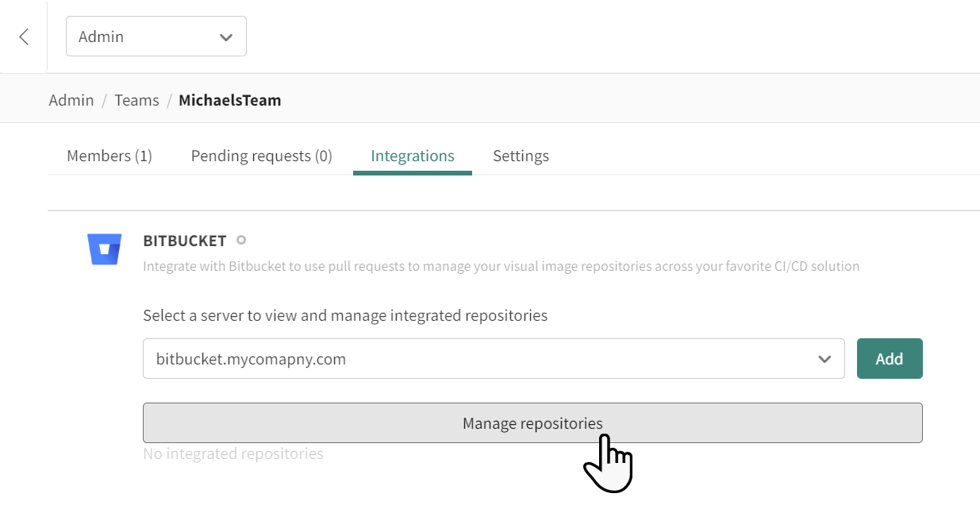Open the Pending requests (0) tab

pyautogui.click(x=261, y=156)
